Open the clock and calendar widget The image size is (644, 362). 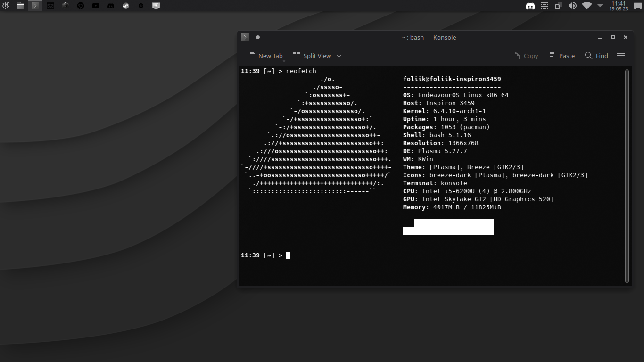coord(619,6)
